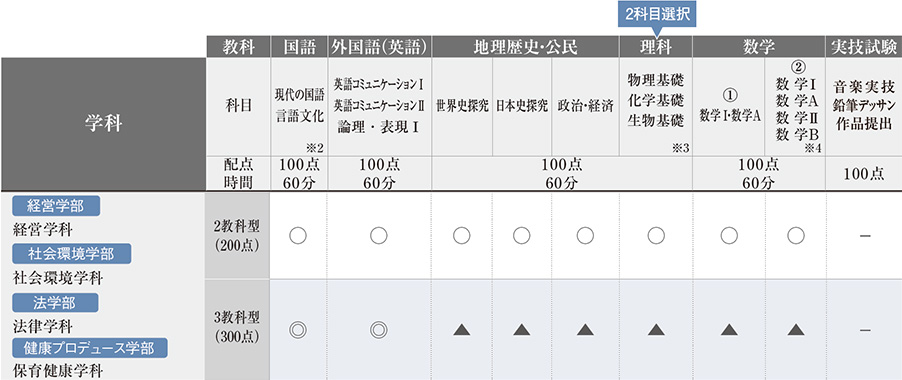Click the 実技試験 column header
Screen dimensions: 902x380
pos(863,47)
